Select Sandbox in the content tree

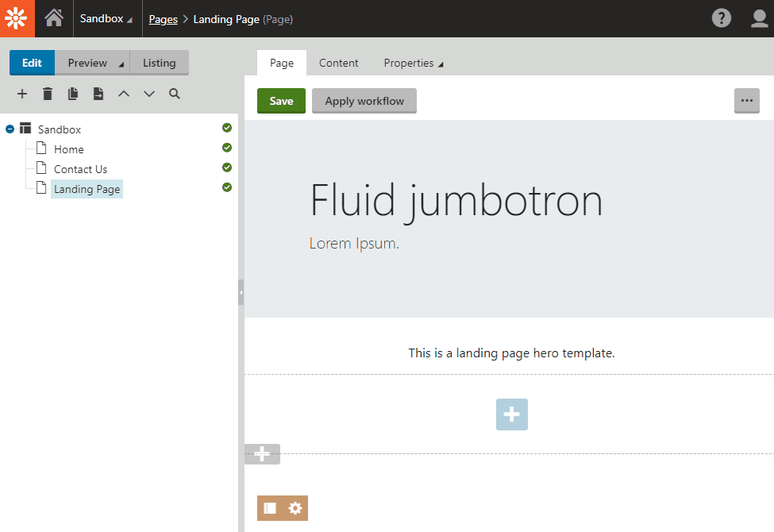point(60,129)
